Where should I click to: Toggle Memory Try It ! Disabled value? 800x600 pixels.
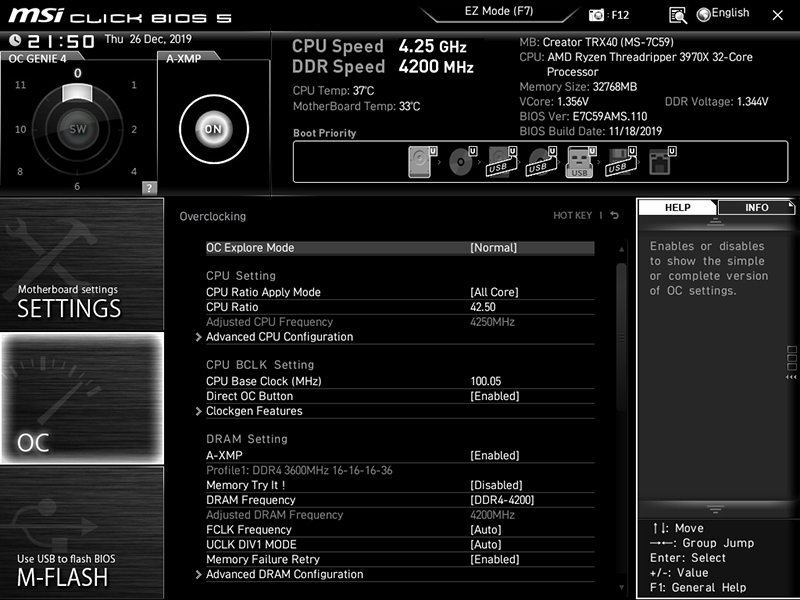[496, 485]
